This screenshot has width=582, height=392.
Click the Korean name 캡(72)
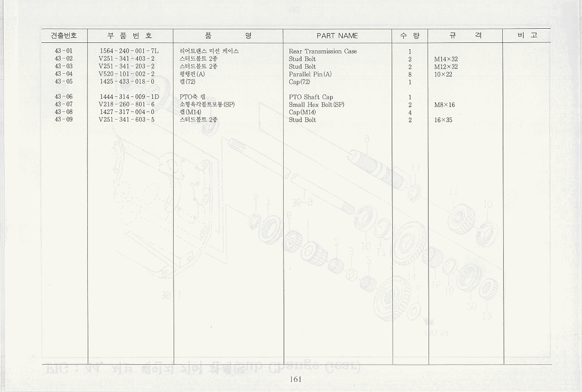[187, 81]
